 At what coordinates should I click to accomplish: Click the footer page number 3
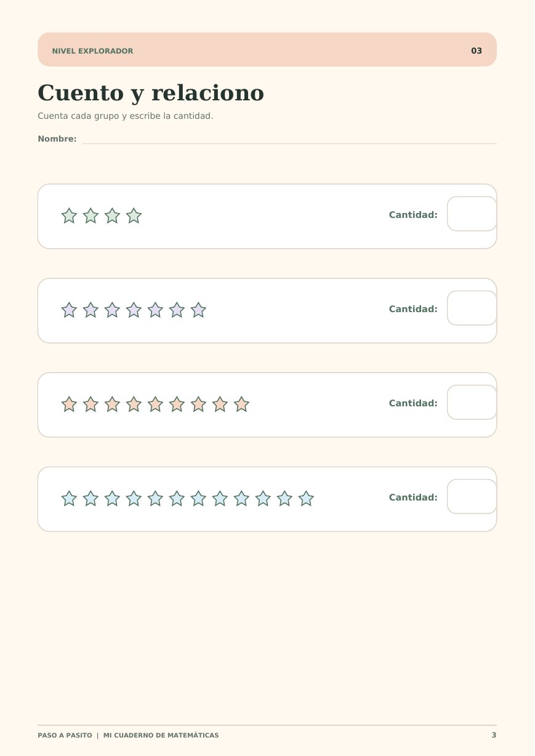494,736
